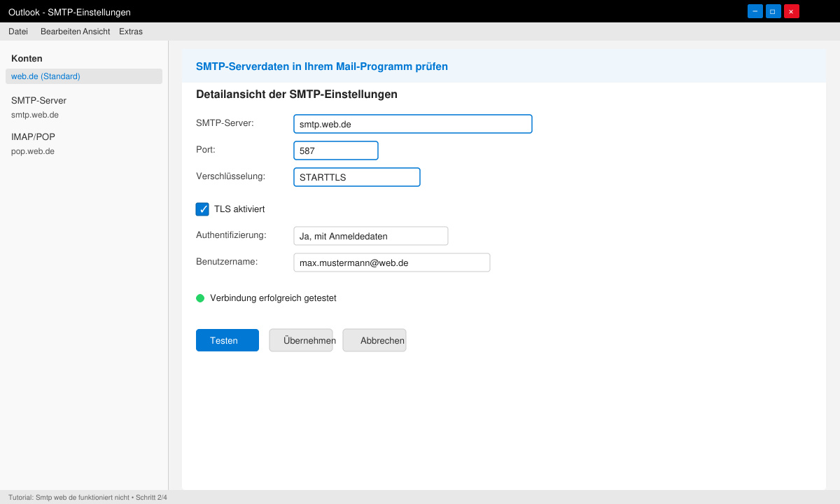Select pop.web.de in the sidebar
840x504 pixels.
click(x=33, y=151)
